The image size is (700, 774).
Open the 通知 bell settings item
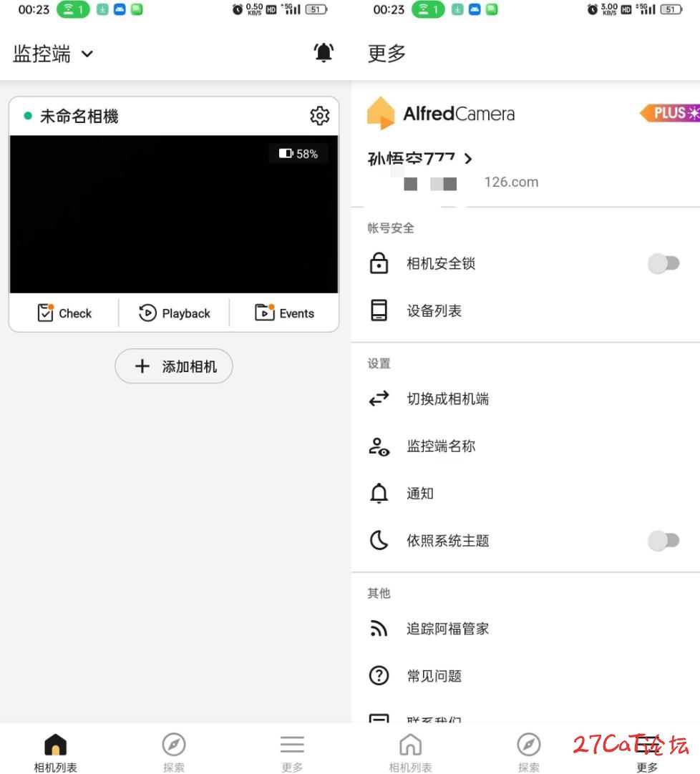tap(525, 493)
